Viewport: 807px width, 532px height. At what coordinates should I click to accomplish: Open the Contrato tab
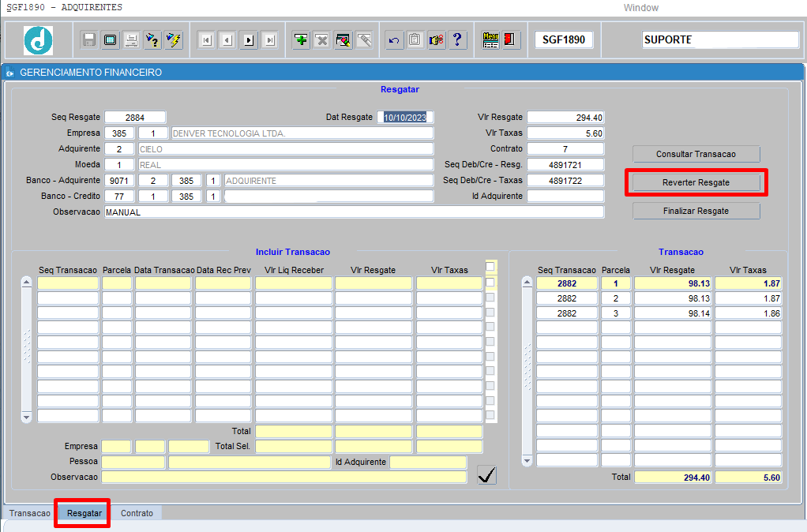click(137, 513)
